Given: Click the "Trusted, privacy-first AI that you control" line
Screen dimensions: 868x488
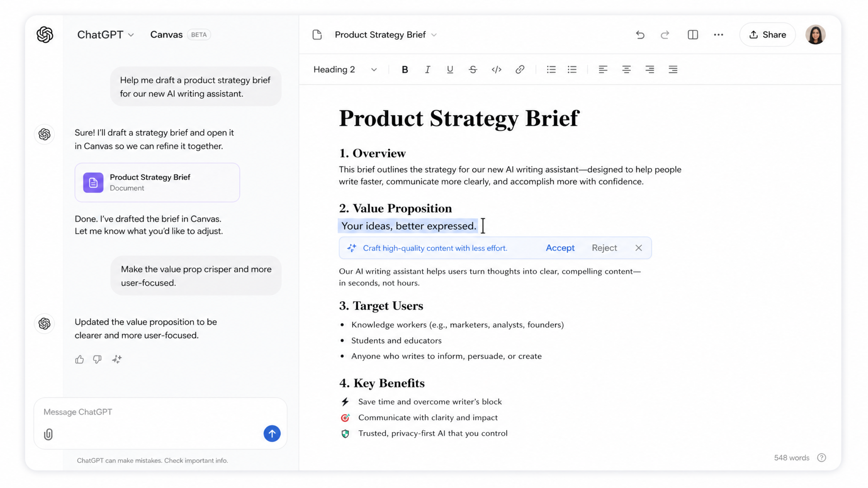Looking at the screenshot, I should pos(433,433).
